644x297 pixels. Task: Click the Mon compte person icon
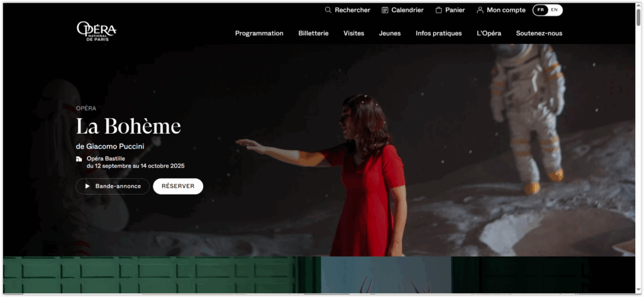[x=480, y=10]
